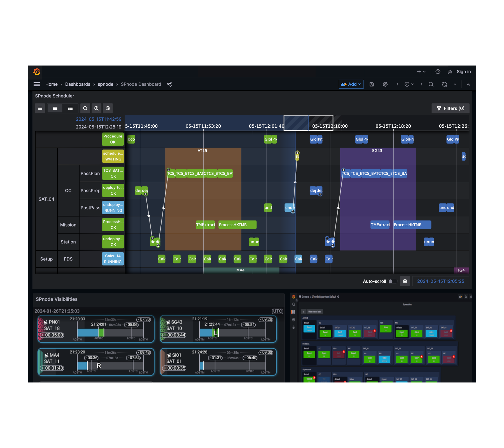
Task: Toggle the Auto-scroll switch
Action: point(392,281)
